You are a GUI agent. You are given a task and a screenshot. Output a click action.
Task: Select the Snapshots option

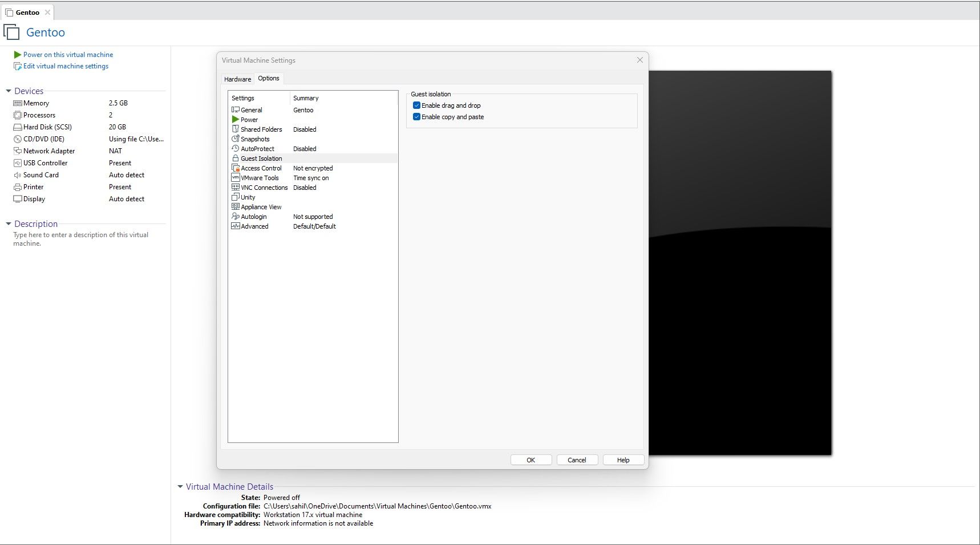click(x=254, y=139)
